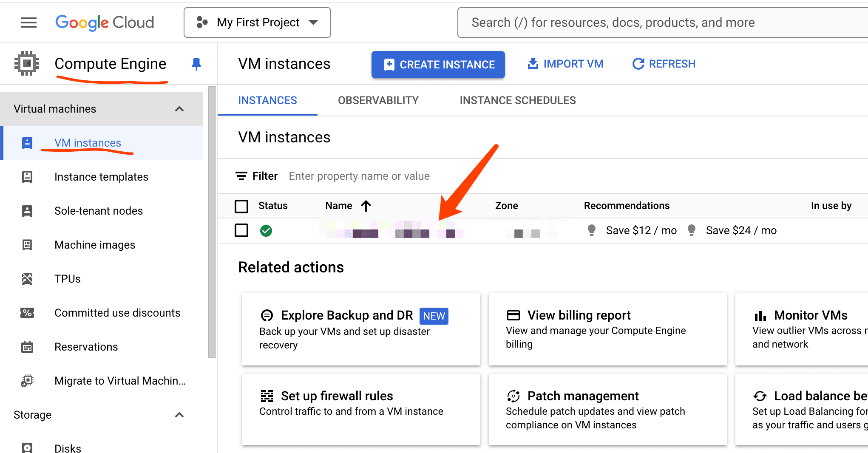The image size is (868, 453).
Task: Click the Compute Engine chip icon
Action: [x=27, y=64]
